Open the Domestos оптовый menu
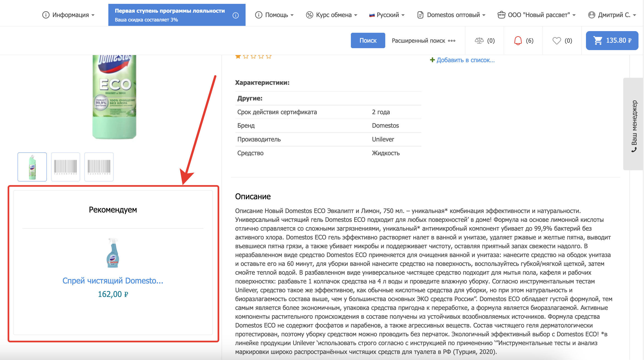Screen dimensions: 644x360 point(451,15)
